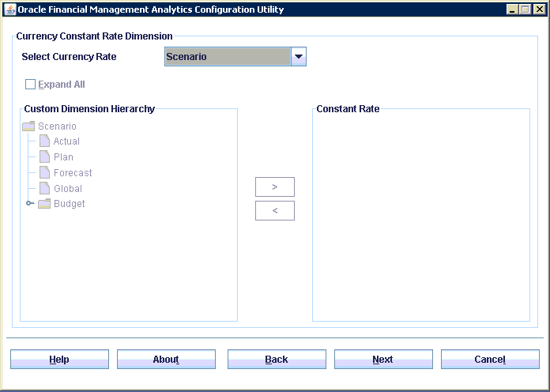Screen dimensions: 550x392
Task: Proceed with the Next button
Action: [383, 360]
